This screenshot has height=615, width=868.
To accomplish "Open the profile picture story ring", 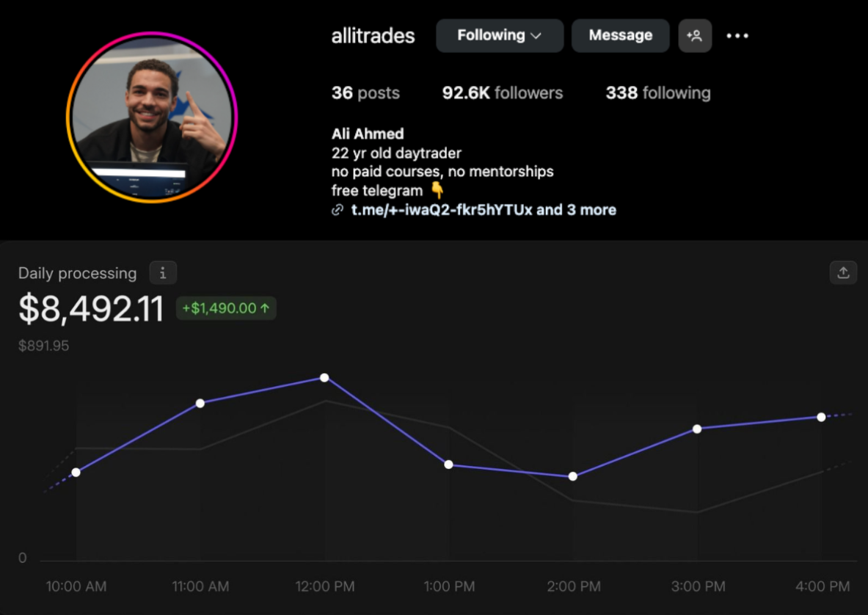I will [152, 117].
